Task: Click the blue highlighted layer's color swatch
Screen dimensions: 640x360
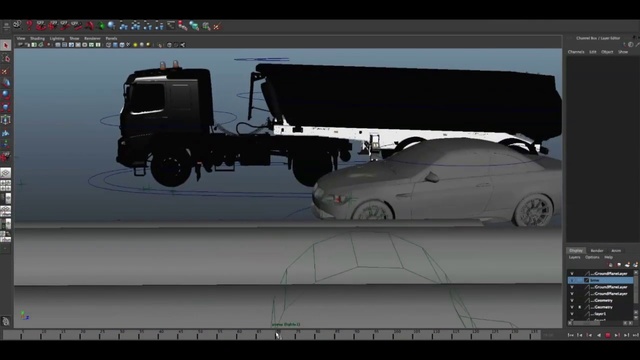Action: pos(587,280)
